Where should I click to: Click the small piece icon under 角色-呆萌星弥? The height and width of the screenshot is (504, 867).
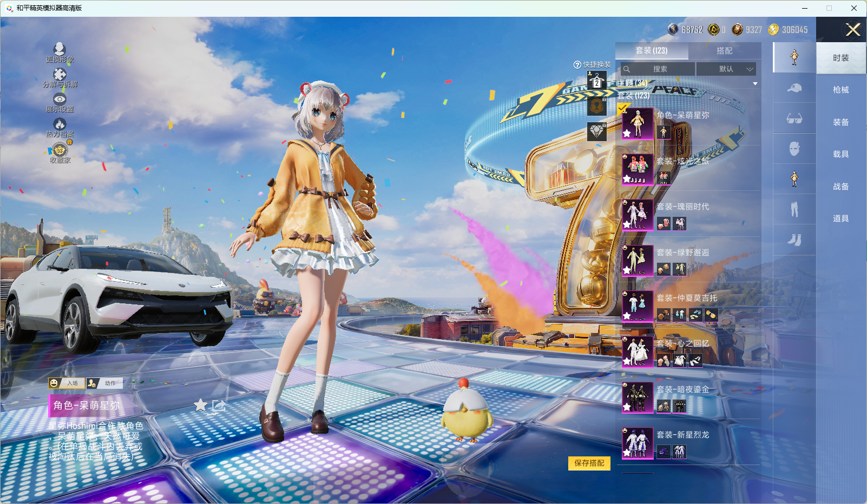[x=664, y=132]
